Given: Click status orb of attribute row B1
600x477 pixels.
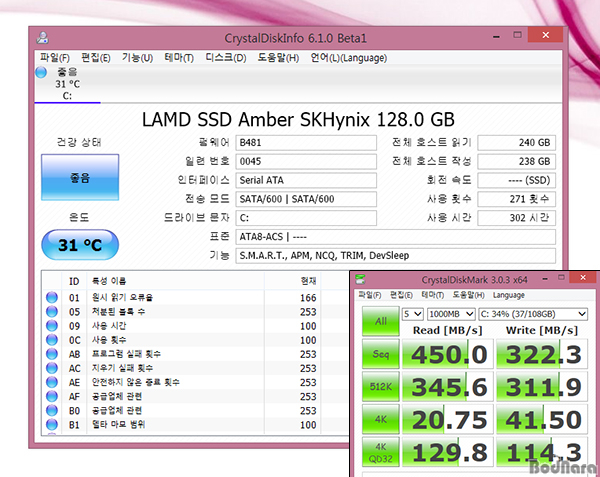Looking at the screenshot, I should pyautogui.click(x=52, y=425).
